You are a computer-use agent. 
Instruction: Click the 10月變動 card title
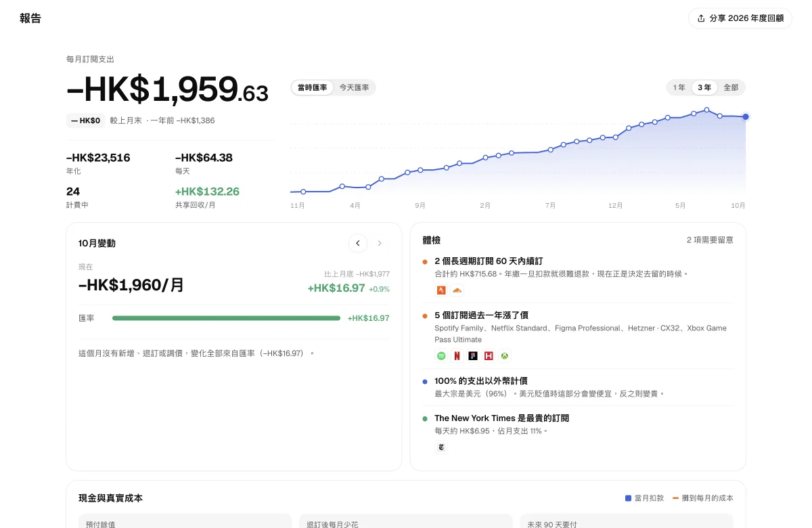(x=97, y=243)
